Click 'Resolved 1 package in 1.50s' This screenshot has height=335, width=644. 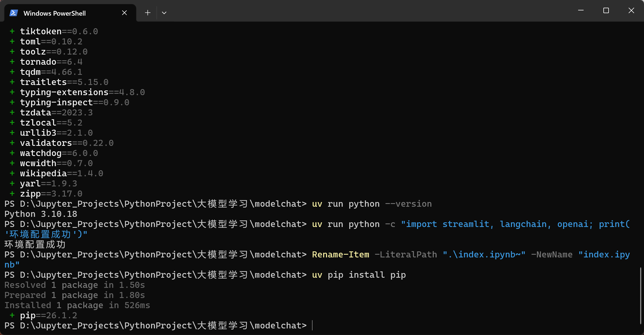(75, 285)
